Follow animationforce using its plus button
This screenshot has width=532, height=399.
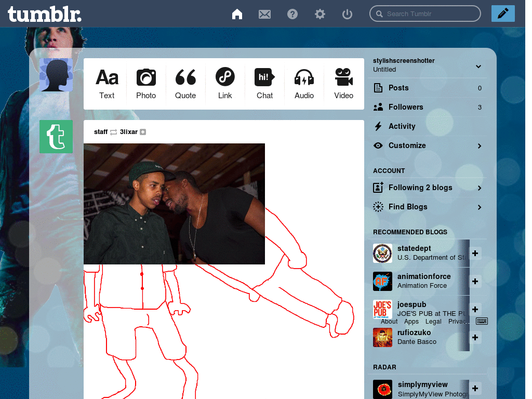(x=475, y=281)
